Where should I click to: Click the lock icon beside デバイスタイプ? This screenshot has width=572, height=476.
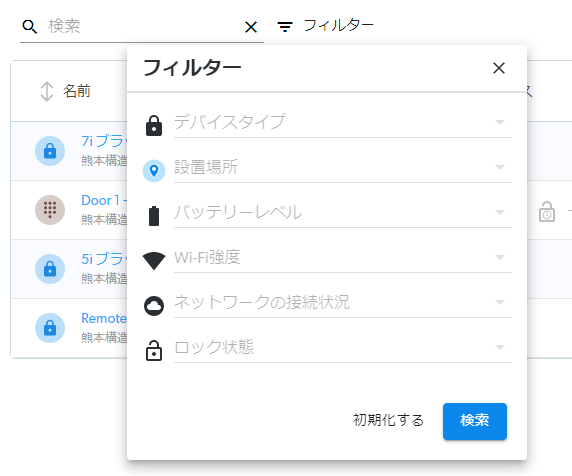[154, 126]
